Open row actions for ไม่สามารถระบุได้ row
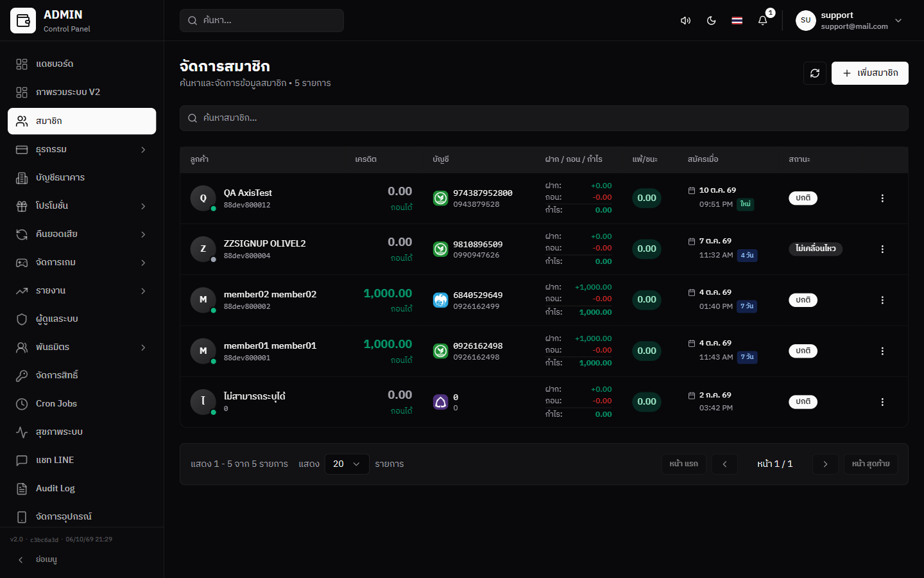 pyautogui.click(x=882, y=402)
